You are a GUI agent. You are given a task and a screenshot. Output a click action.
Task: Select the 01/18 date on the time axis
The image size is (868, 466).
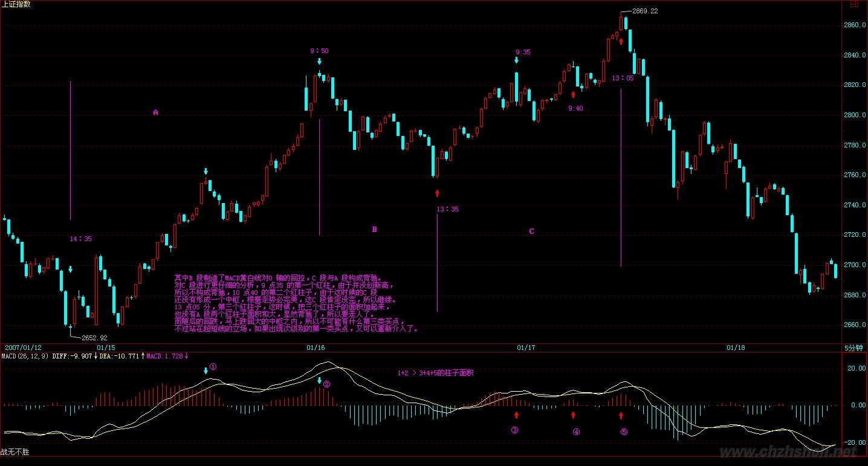click(x=736, y=348)
